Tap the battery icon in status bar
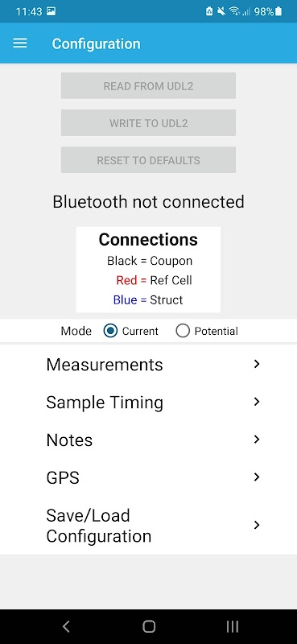The image size is (297, 644). (x=278, y=11)
